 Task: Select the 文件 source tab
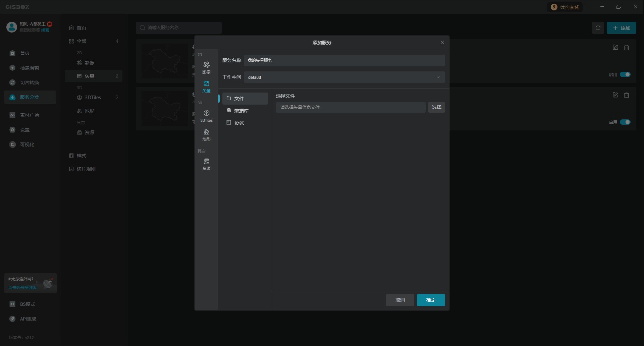(x=245, y=99)
